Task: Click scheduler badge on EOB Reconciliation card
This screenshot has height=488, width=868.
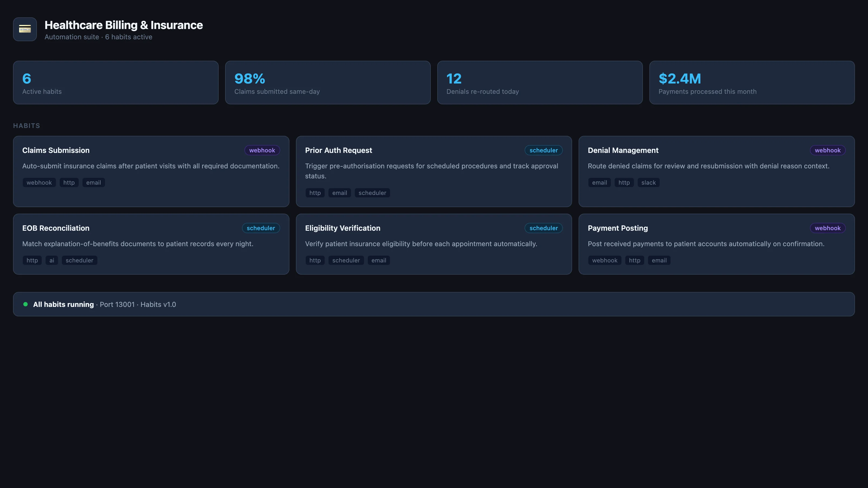Action: [261, 228]
